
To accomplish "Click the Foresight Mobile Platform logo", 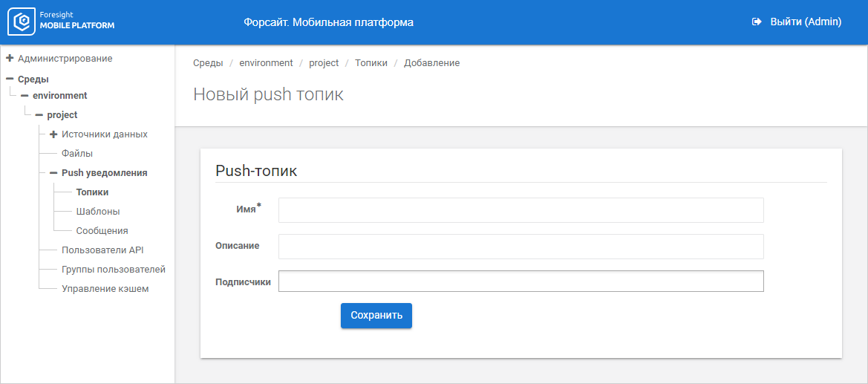I will (61, 22).
